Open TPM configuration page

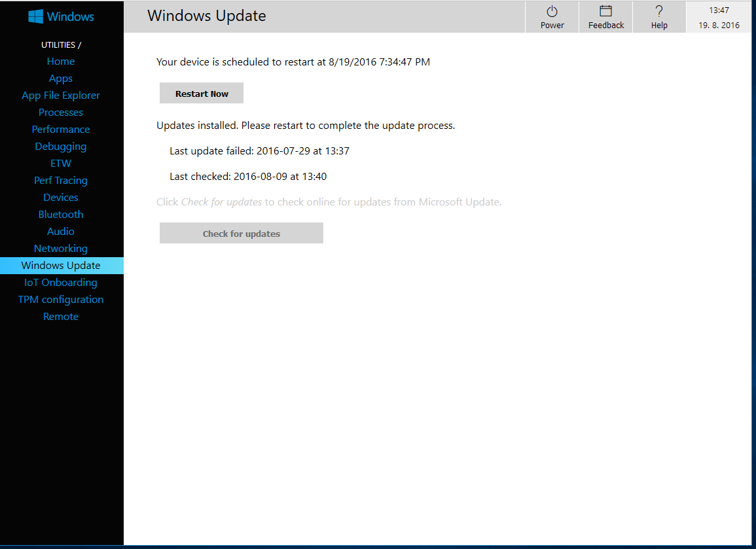[x=61, y=299]
